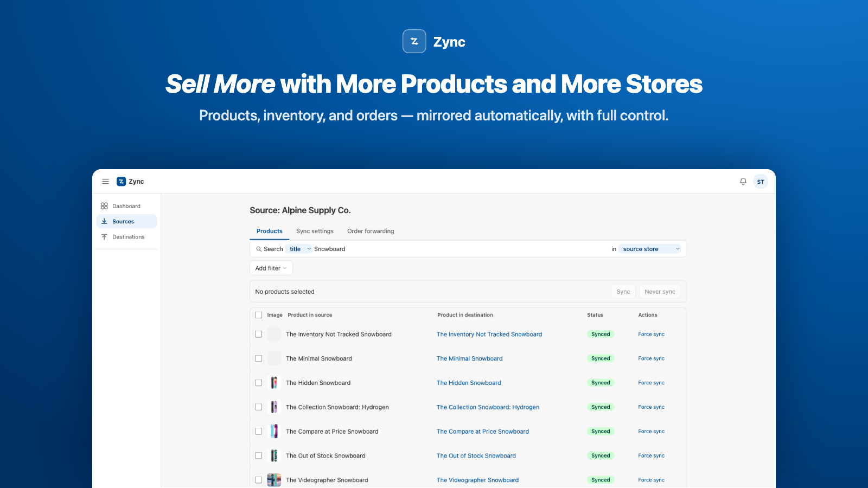Open The Minimal Snowboard placeholder image
Viewport: 868px width, 488px height.
coord(274,358)
